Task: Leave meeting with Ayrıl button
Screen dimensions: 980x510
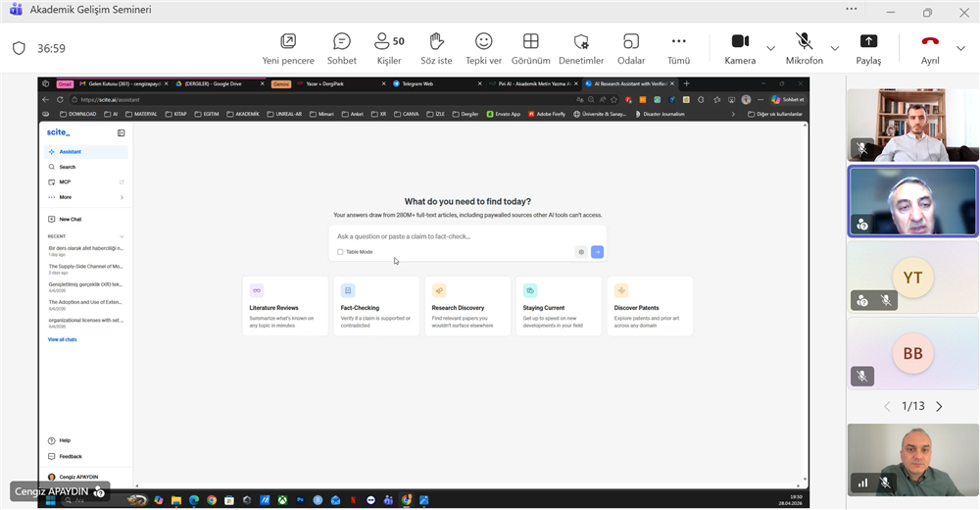Action: coord(930,47)
